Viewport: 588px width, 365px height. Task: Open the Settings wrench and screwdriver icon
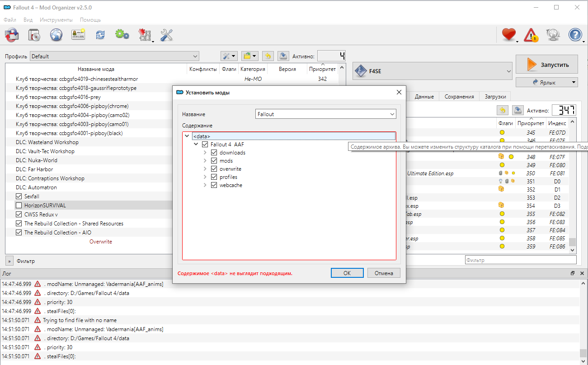click(167, 35)
